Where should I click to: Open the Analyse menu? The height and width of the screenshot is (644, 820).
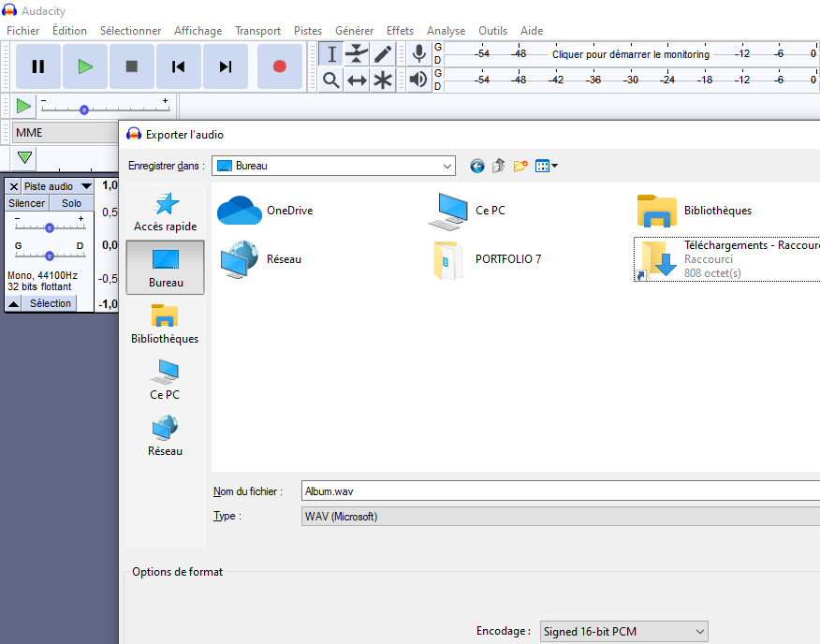coord(447,31)
